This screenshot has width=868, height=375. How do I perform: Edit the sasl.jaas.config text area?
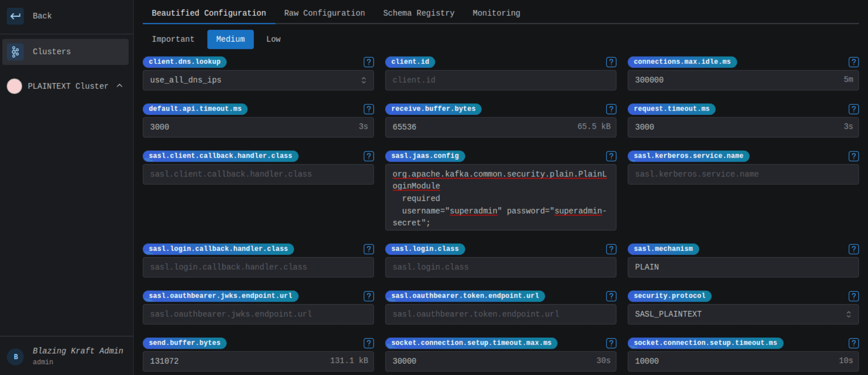pos(501,197)
